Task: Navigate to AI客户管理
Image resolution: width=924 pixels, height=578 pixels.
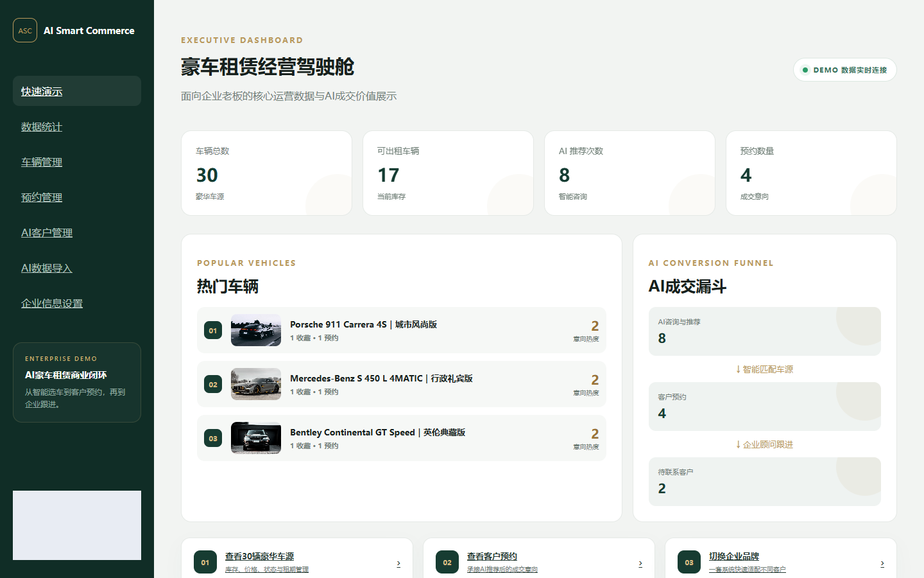Action: coord(77,232)
